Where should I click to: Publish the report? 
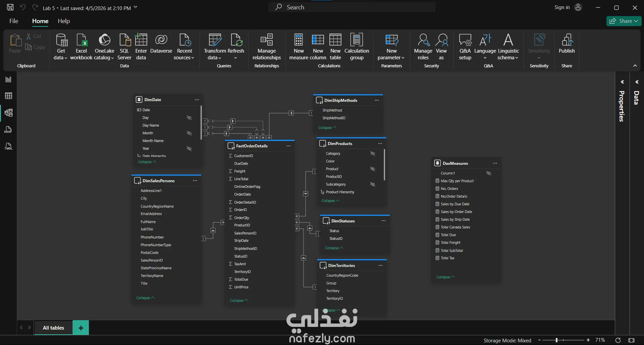pos(567,44)
